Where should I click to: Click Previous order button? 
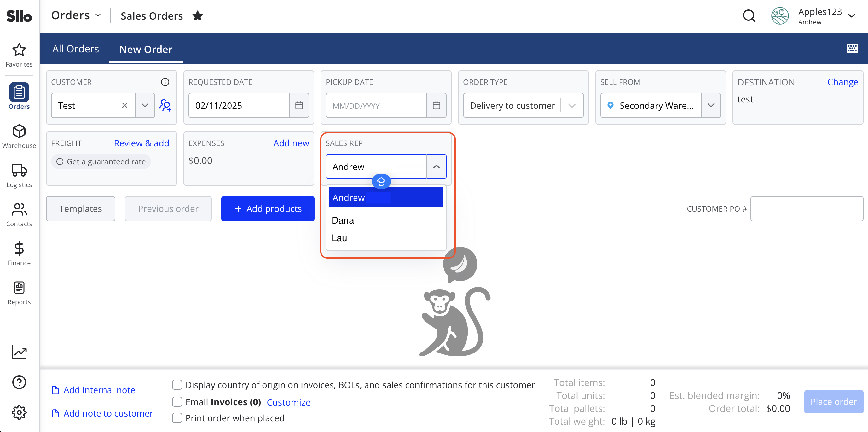coord(168,209)
